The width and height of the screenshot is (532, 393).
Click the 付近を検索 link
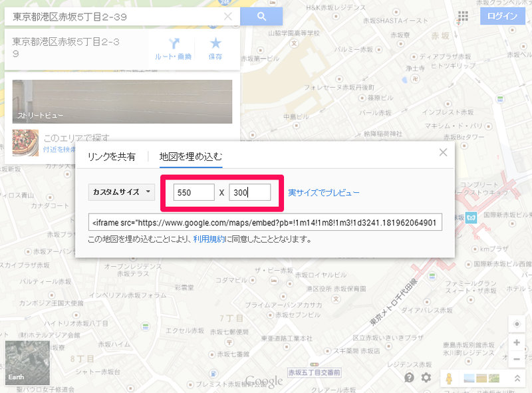[x=59, y=150]
